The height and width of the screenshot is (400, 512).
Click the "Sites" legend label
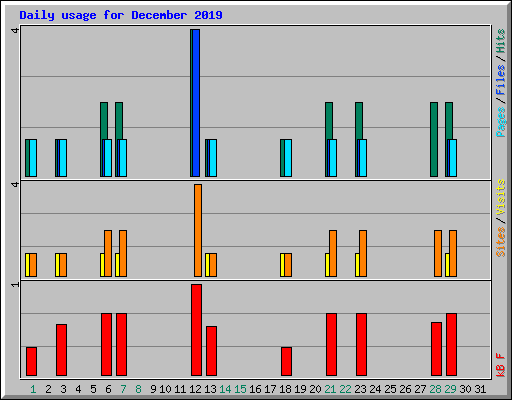pos(500,242)
